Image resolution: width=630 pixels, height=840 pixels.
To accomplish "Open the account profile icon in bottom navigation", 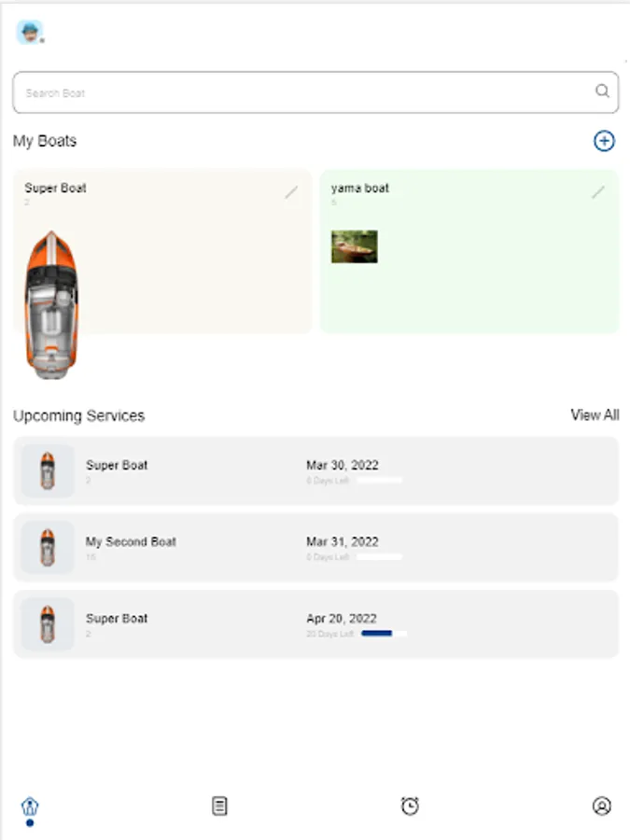I will coord(603,805).
